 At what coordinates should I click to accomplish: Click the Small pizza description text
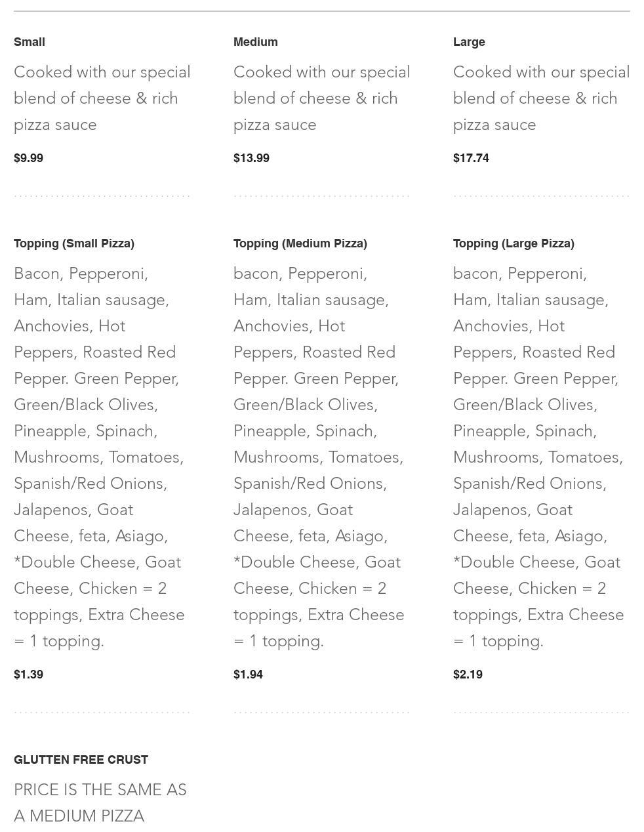coord(102,98)
